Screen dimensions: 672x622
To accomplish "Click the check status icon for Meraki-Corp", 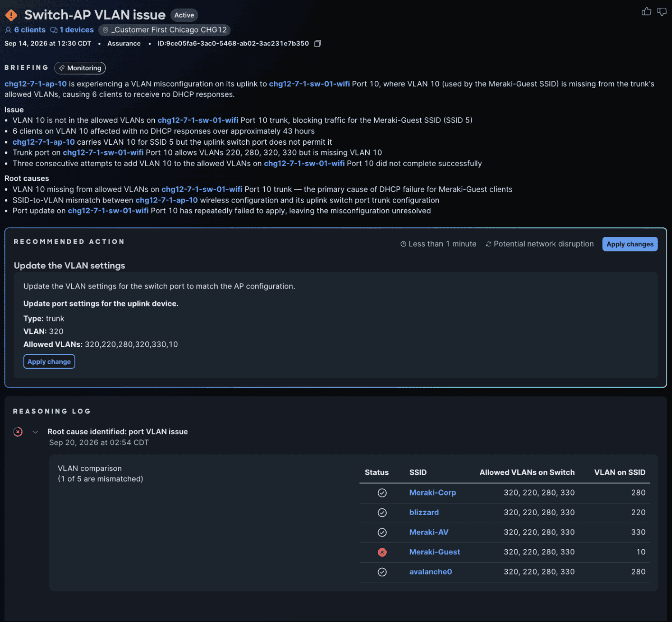I will click(x=382, y=493).
